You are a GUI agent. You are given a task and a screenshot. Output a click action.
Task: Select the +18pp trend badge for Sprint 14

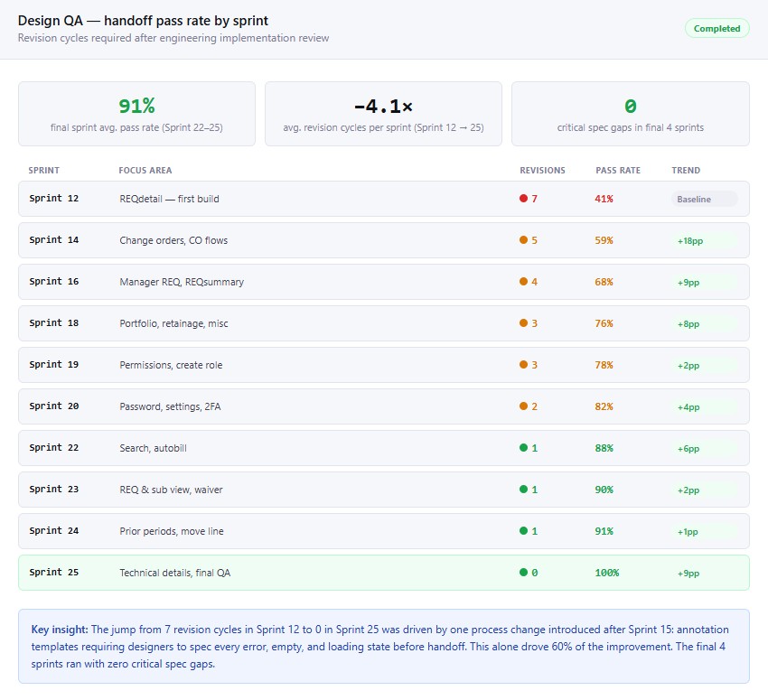[689, 240]
